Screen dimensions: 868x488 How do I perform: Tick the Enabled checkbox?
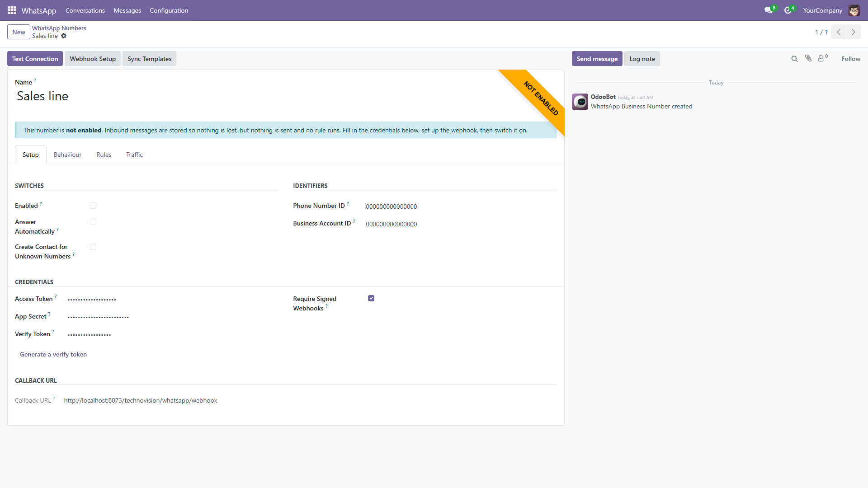[x=93, y=206]
